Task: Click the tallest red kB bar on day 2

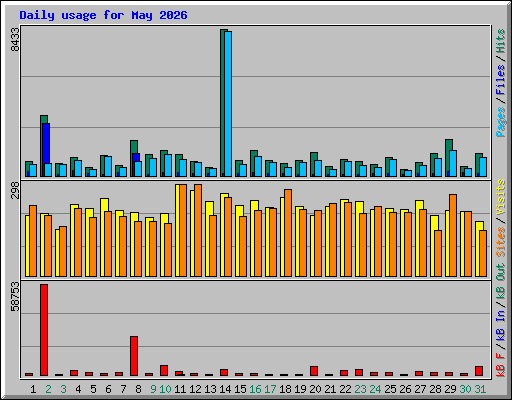Action: click(x=44, y=330)
